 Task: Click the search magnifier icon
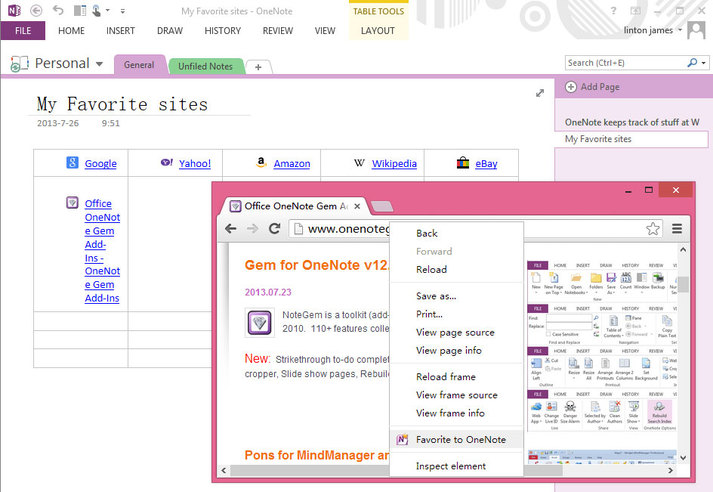(692, 62)
